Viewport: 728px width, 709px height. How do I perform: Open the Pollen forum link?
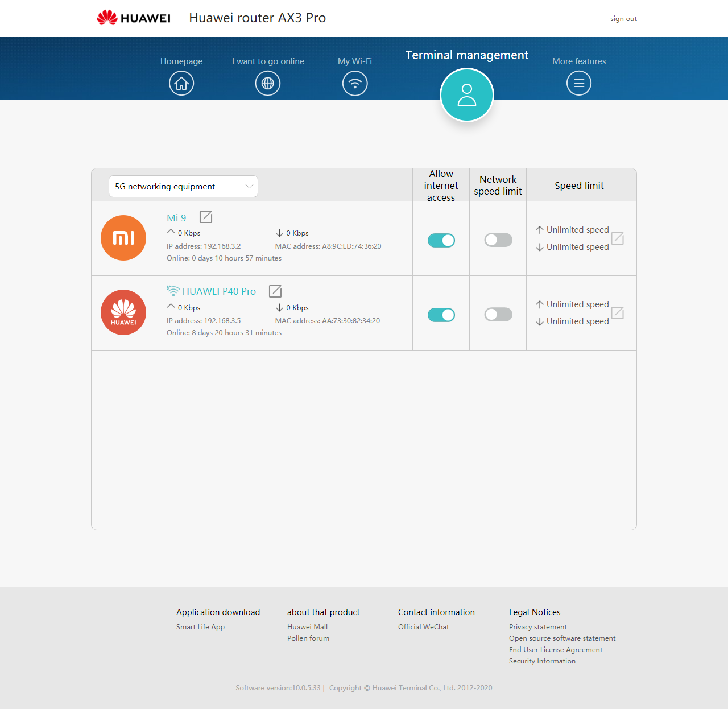click(x=308, y=638)
